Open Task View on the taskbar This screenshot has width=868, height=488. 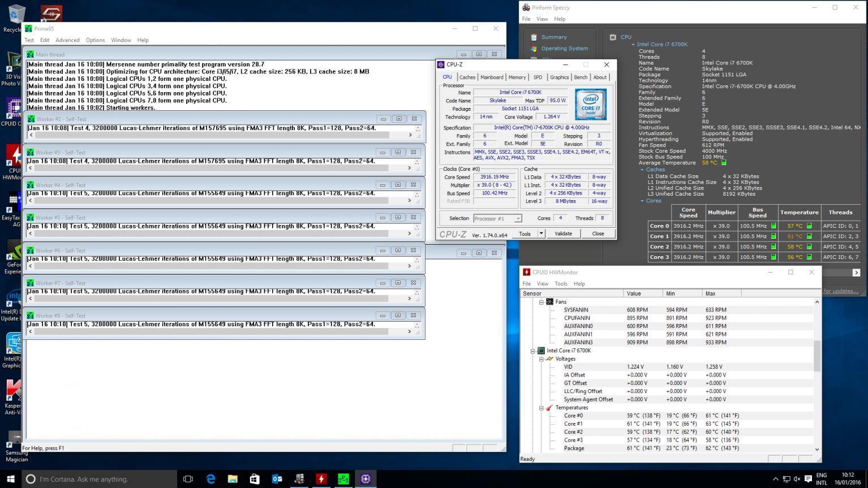[188, 479]
